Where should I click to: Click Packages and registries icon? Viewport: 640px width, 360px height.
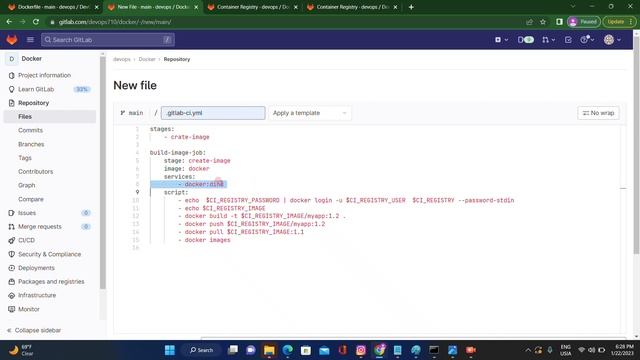[11, 282]
